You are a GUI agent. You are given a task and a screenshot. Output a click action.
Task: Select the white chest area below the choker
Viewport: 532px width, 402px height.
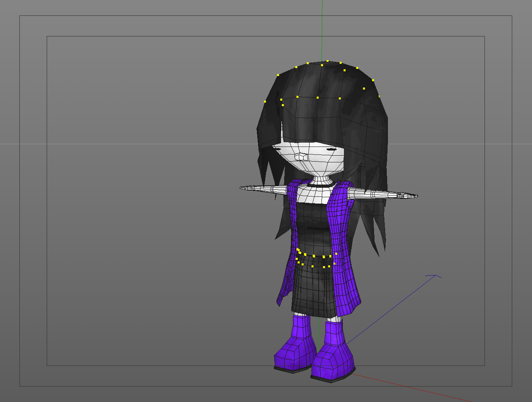pos(315,194)
